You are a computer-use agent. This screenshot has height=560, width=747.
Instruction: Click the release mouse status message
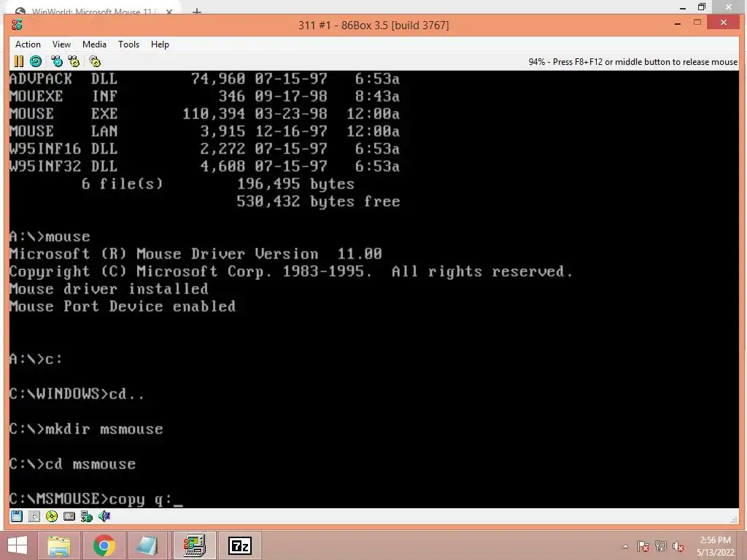pyautogui.click(x=632, y=62)
